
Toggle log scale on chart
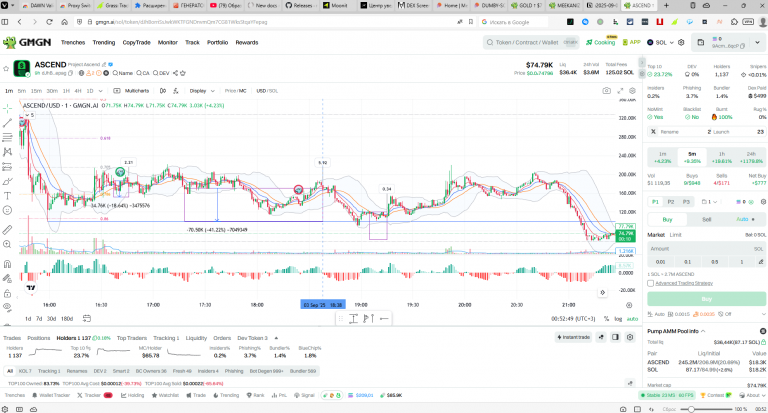[x=618, y=319]
